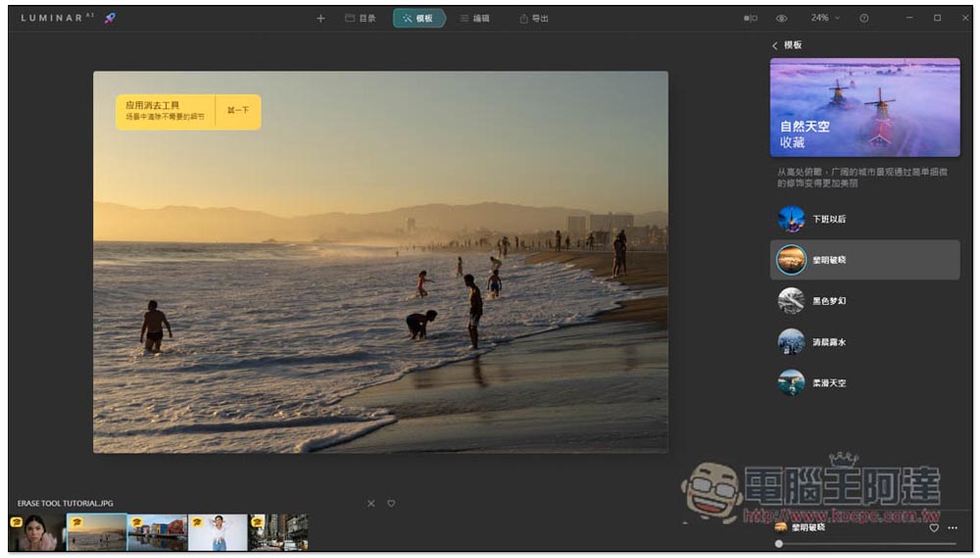Adjust the template amount slider
980x558 pixels.
tap(866, 543)
